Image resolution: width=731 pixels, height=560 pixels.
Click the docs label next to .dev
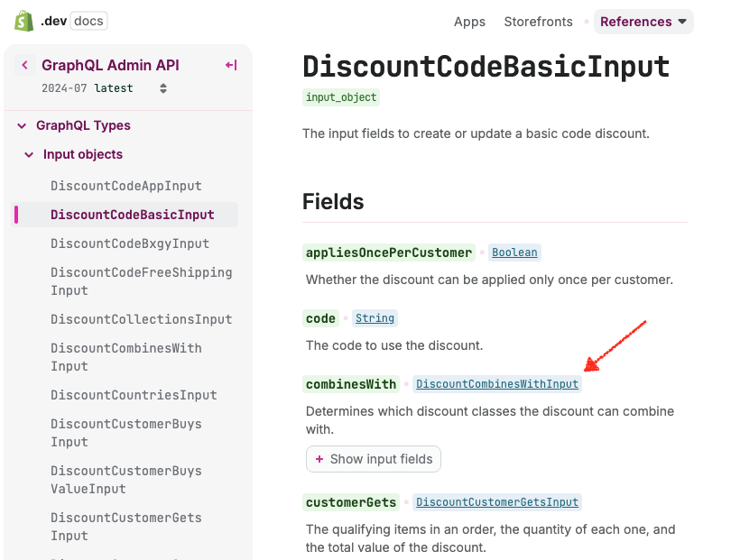(x=88, y=21)
